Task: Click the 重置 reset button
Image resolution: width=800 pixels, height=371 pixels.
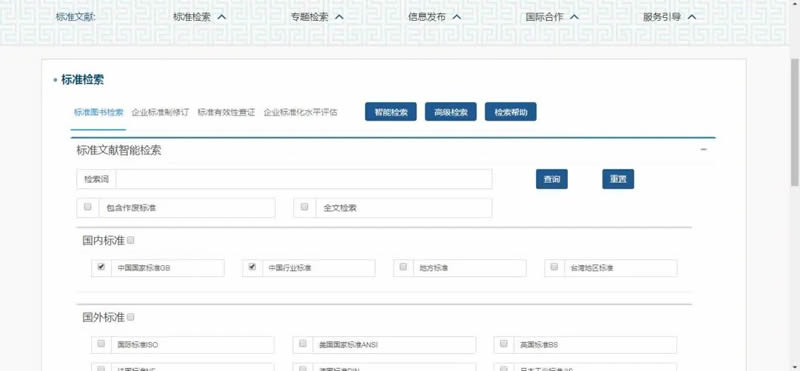Action: point(618,179)
